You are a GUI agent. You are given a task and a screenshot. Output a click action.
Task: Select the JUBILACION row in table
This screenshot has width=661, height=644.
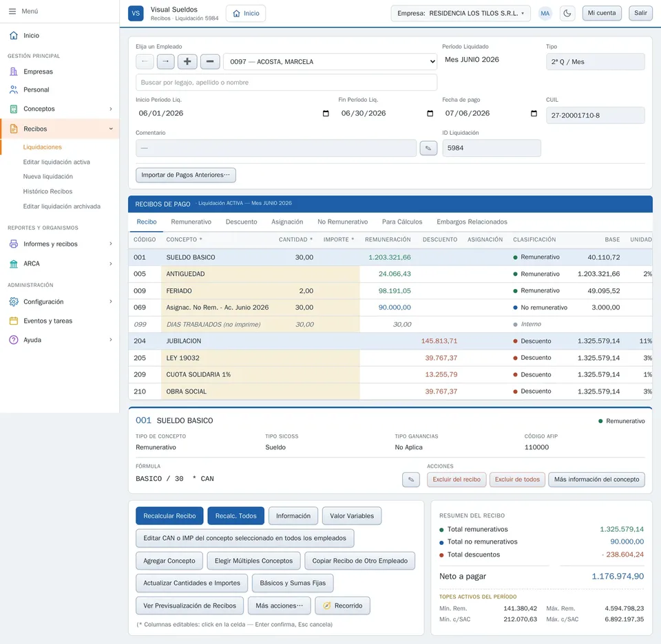pos(390,341)
